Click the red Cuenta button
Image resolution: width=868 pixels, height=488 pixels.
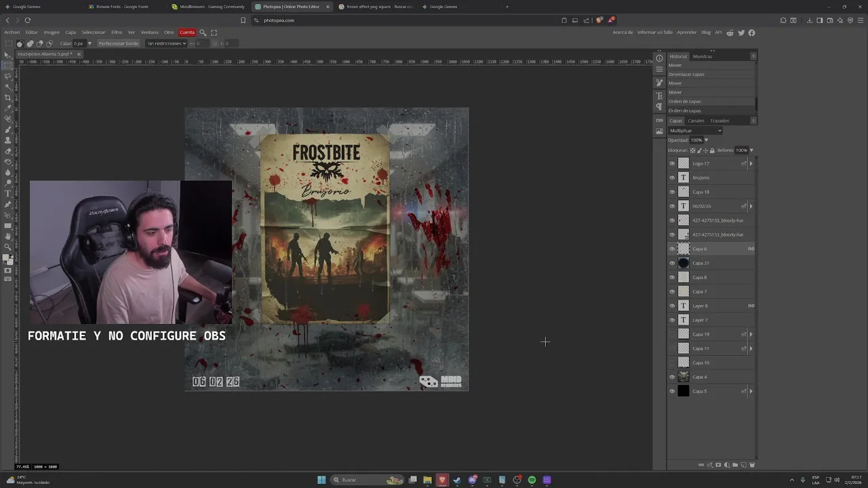(187, 33)
